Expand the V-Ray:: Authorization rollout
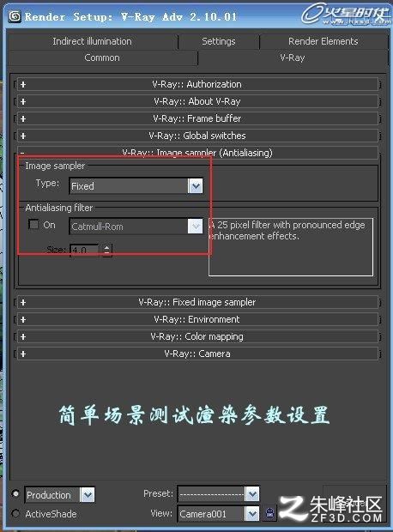393x532 pixels. [x=197, y=84]
